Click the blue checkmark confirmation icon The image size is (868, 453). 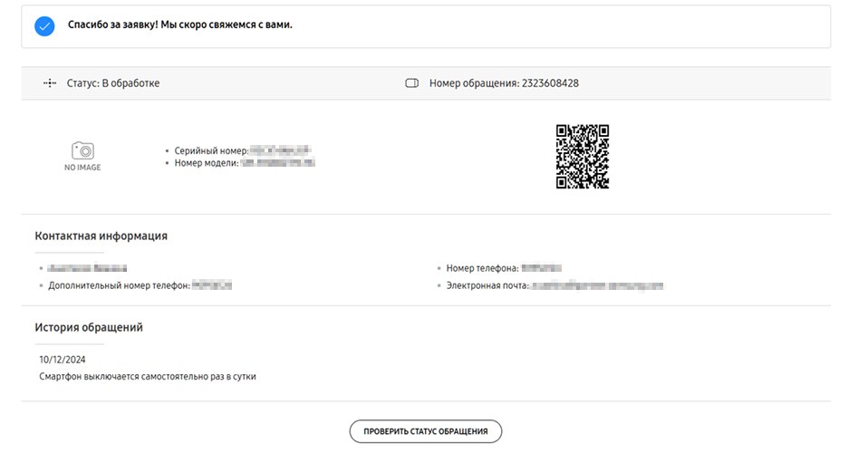point(44,26)
